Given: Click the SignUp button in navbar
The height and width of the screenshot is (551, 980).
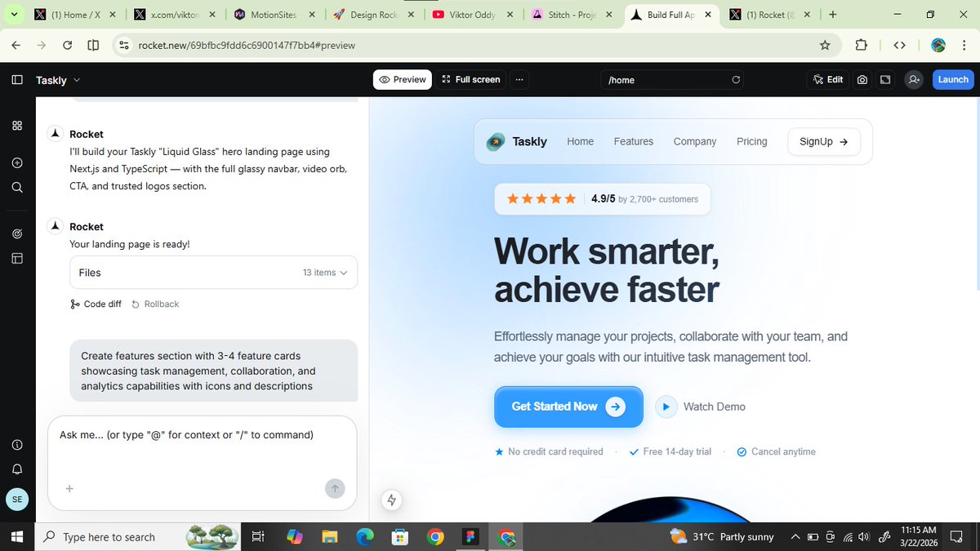Looking at the screenshot, I should 824,142.
